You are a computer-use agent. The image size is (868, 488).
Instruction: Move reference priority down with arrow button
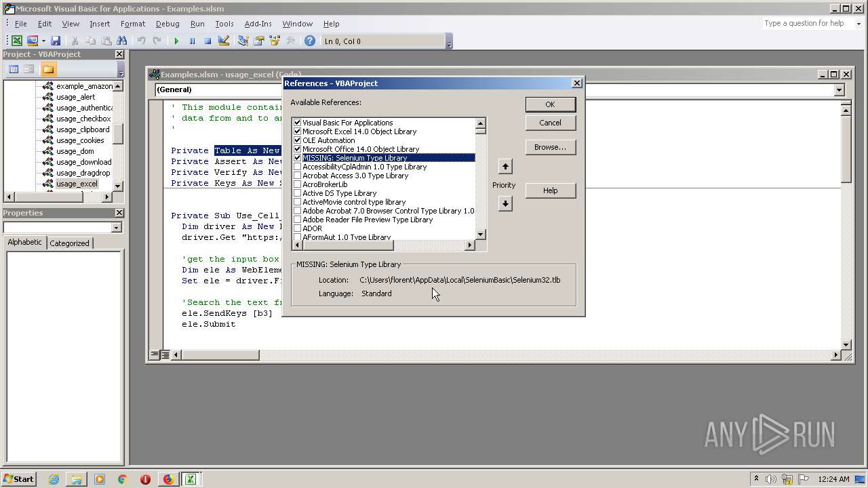point(505,204)
